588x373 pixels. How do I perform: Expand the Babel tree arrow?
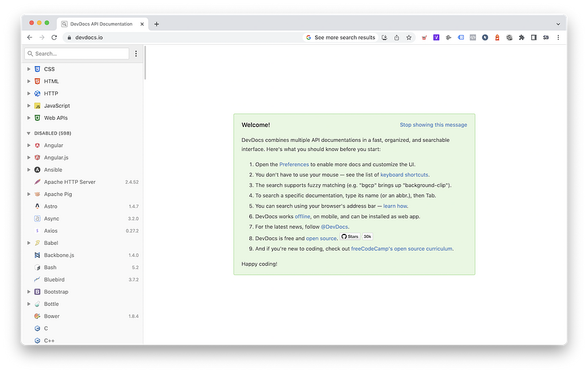29,243
